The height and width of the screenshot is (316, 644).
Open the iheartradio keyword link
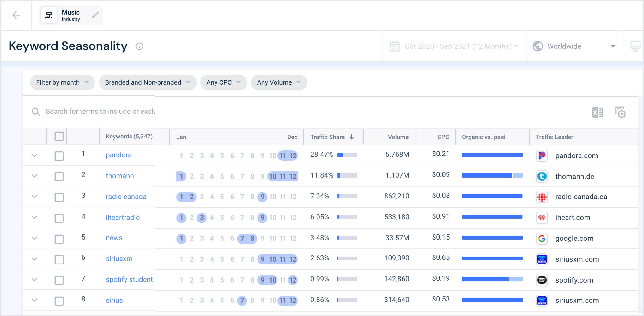click(123, 217)
